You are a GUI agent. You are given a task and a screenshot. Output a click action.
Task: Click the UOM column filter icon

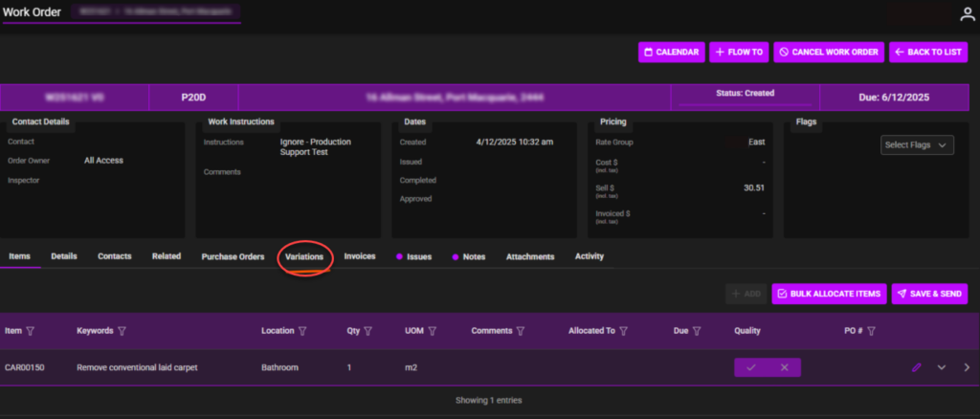pyautogui.click(x=433, y=331)
